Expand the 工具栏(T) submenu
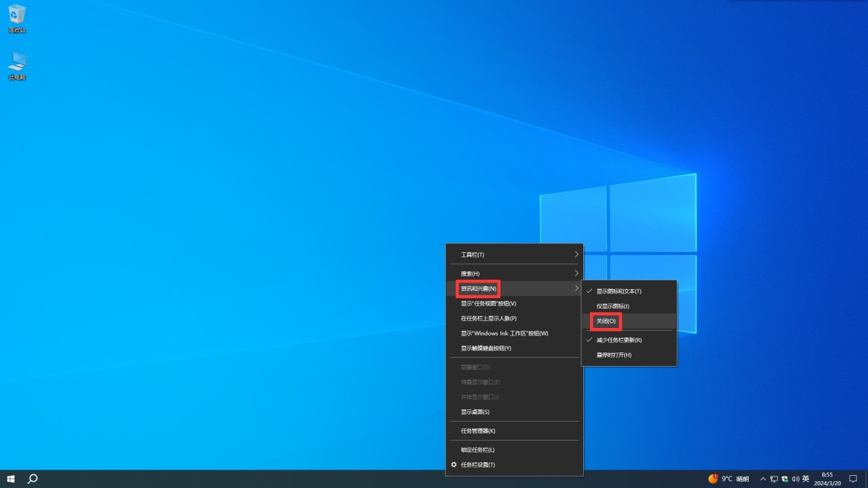The height and width of the screenshot is (488, 868). coord(514,254)
